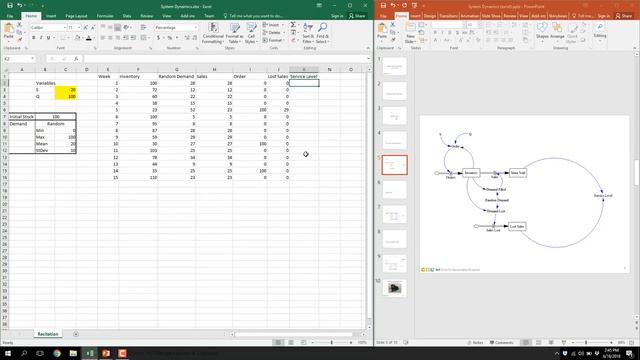Open Excel font name dropdown

pos(65,27)
